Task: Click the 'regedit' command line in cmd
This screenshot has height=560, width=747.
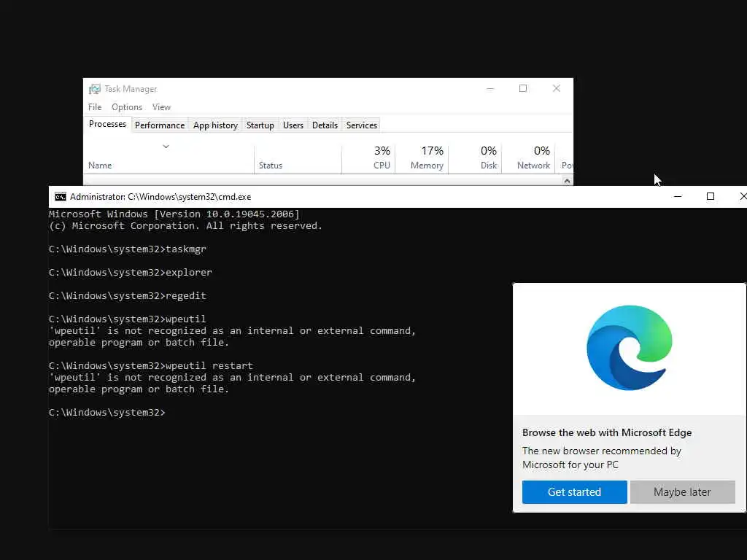Action: click(128, 296)
